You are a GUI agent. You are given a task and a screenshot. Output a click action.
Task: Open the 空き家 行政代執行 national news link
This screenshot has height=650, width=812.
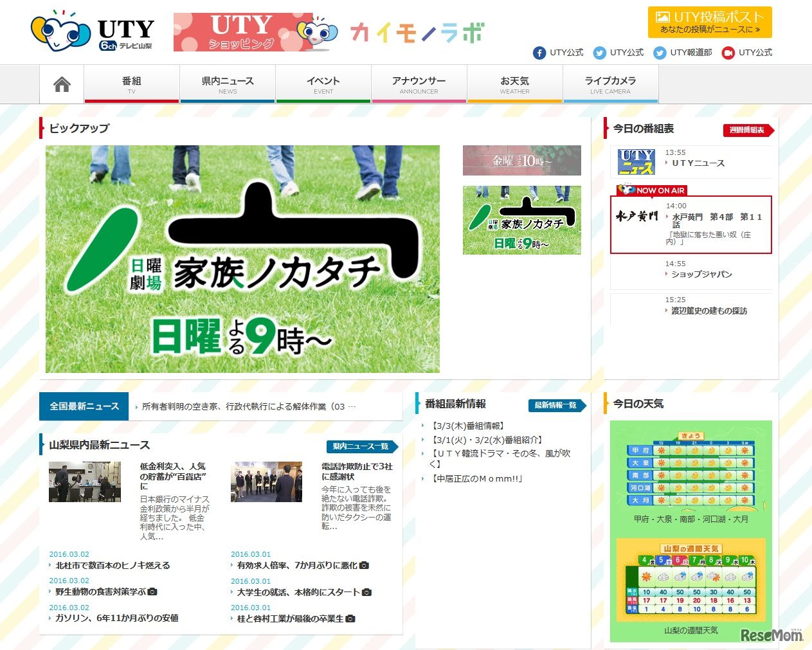(x=248, y=406)
